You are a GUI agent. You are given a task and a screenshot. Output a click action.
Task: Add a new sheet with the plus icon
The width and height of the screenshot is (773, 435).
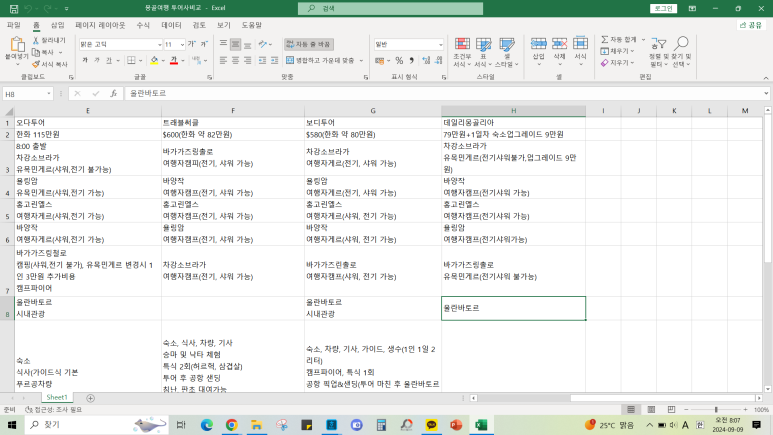coord(90,398)
